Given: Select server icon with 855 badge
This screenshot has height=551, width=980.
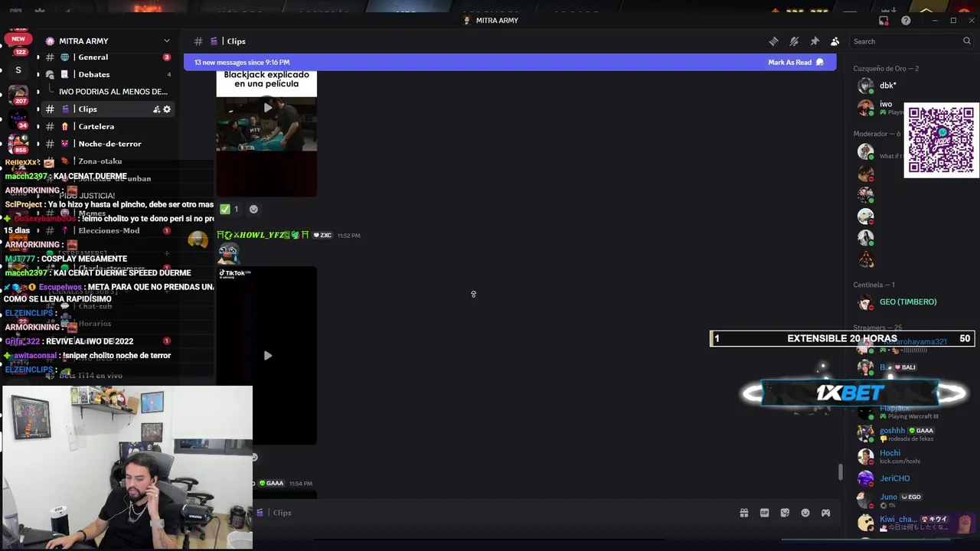Looking at the screenshot, I should pos(18,143).
